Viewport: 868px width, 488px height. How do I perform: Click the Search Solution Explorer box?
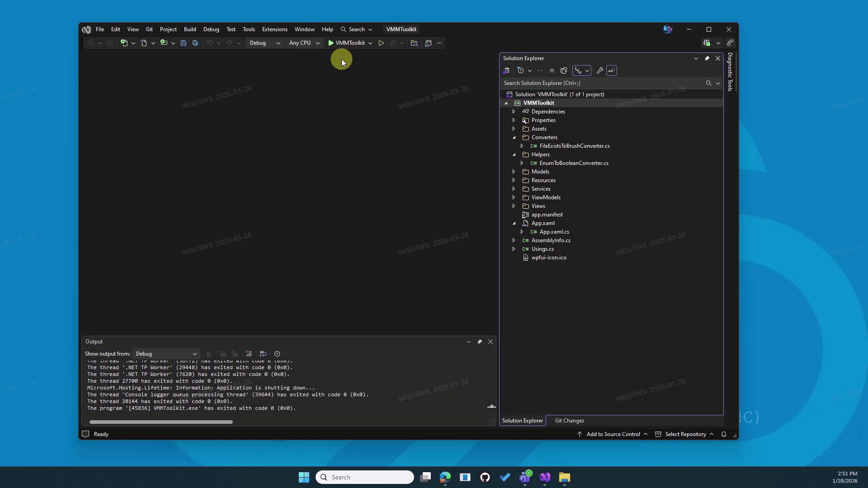coord(588,83)
